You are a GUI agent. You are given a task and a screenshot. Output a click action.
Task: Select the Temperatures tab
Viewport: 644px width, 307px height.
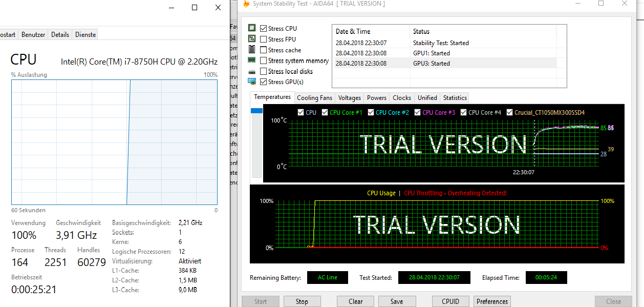tap(272, 97)
